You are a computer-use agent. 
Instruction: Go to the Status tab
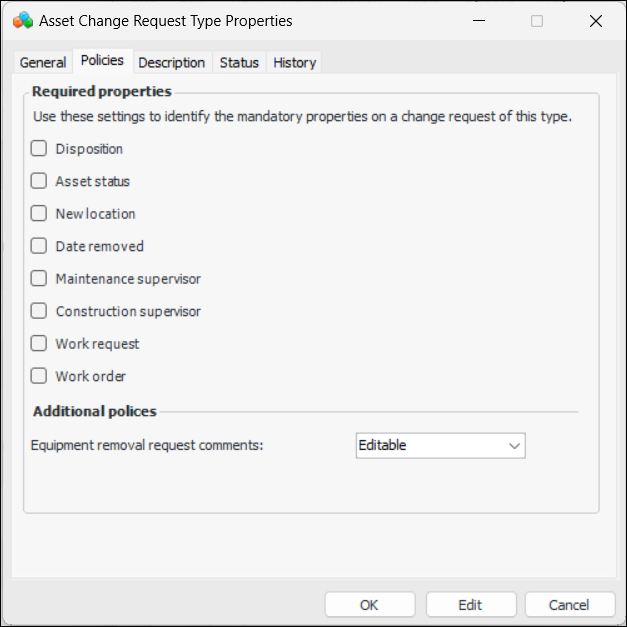(x=239, y=62)
